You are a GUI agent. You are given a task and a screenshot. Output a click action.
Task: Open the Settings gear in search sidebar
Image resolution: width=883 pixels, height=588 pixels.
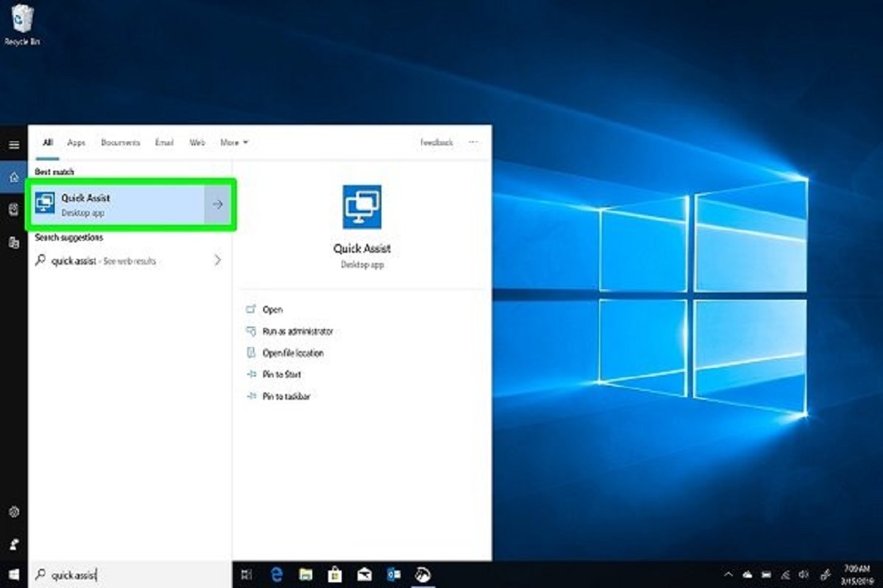[14, 512]
